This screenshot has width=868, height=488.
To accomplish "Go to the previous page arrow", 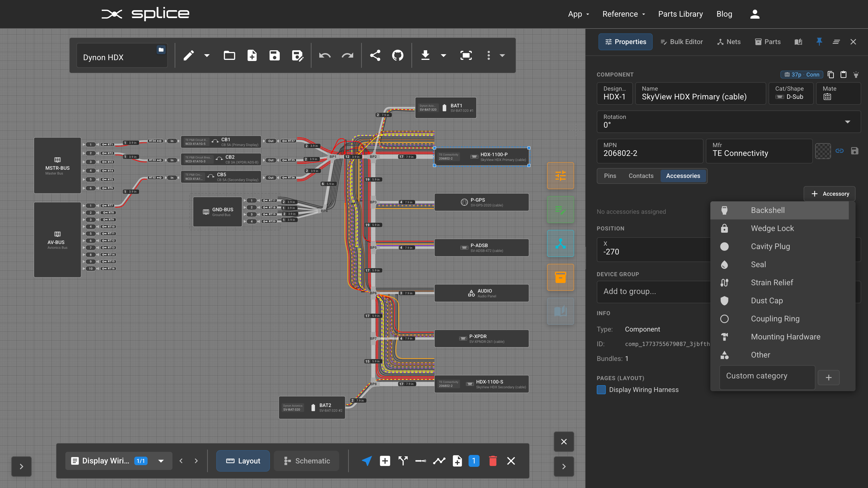I will (181, 461).
